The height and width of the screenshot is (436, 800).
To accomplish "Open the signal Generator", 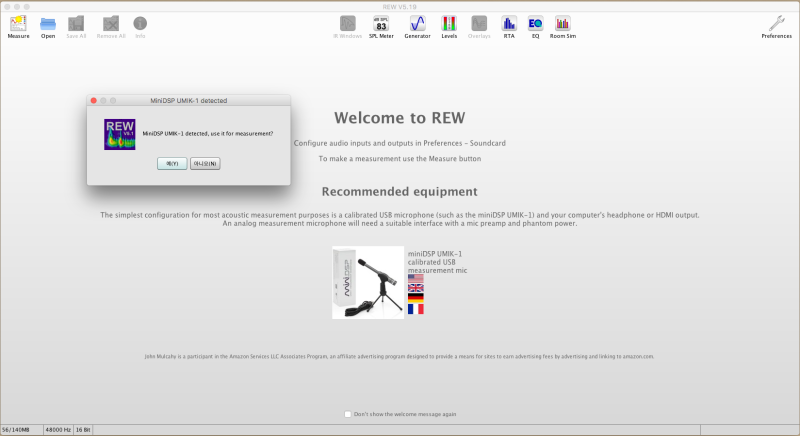I will (x=417, y=23).
